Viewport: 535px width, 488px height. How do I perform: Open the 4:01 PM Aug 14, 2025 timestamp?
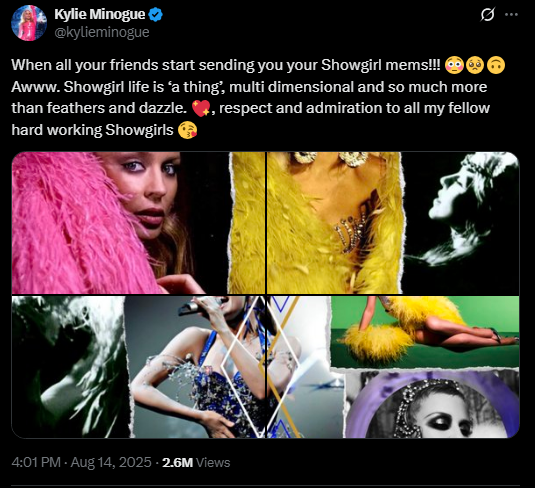82,462
